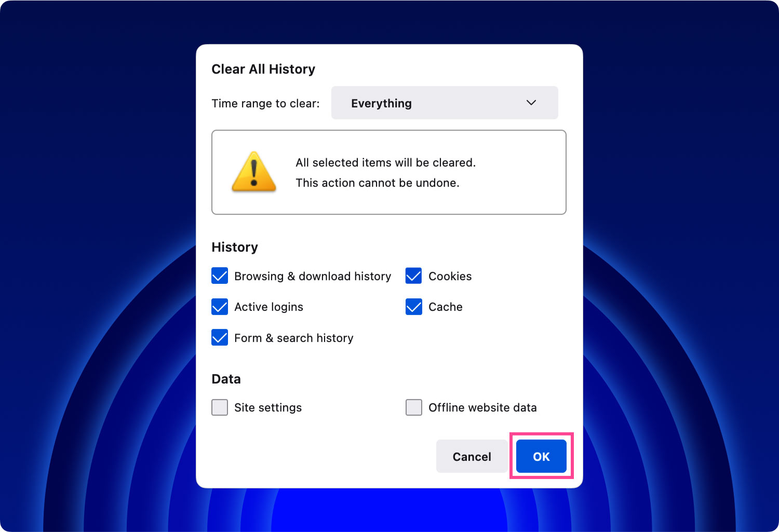
Task: Click the chevron arrow in Everything dropdown
Action: [531, 103]
